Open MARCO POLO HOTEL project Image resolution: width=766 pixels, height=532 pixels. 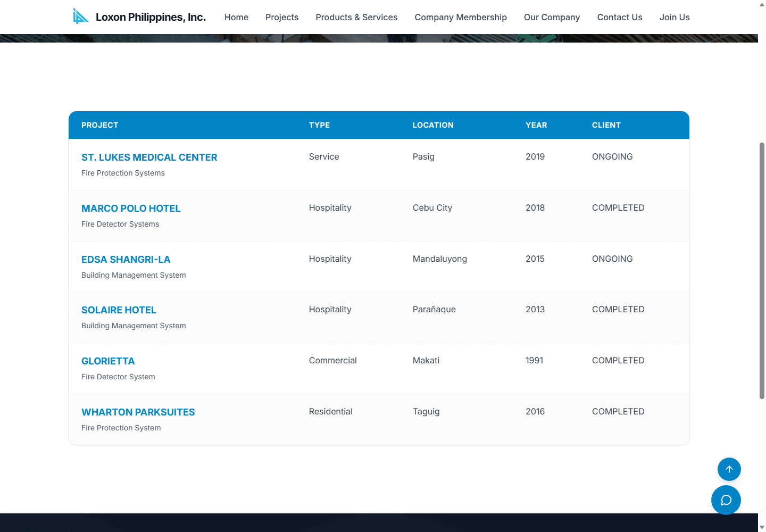coord(131,209)
